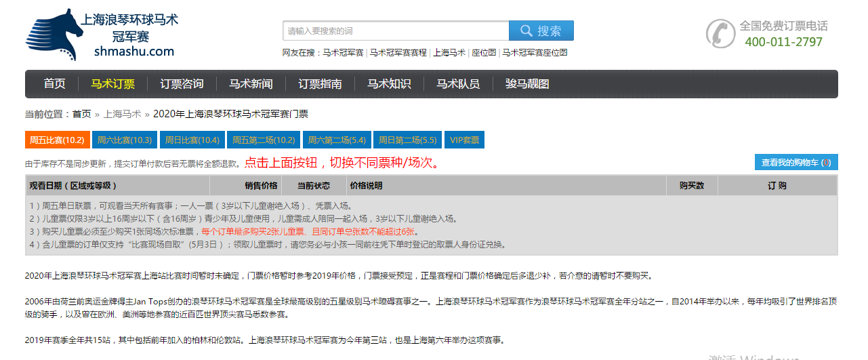The width and height of the screenshot is (868, 360).
Task: Click 上海马术 in the breadcrumb trail
Action: click(123, 114)
